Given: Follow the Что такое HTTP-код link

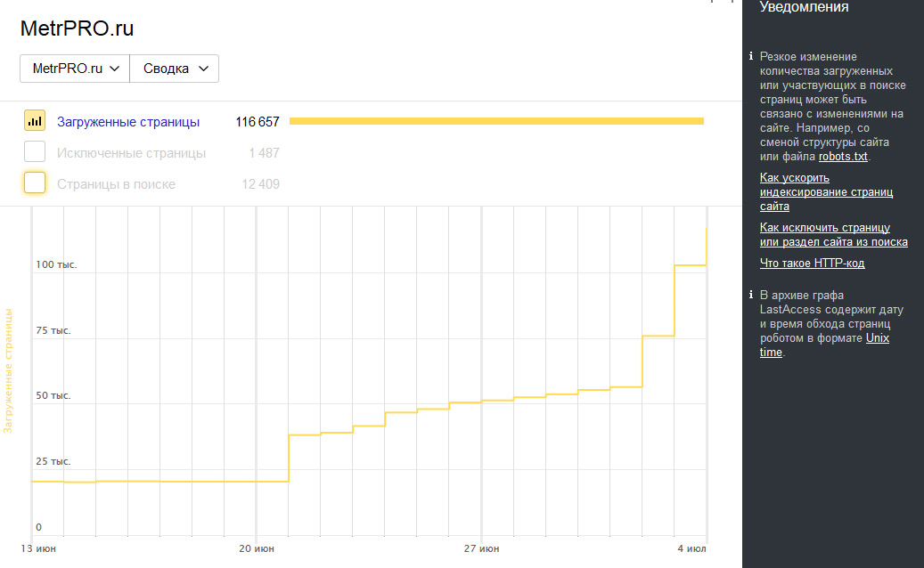Looking at the screenshot, I should [812, 264].
